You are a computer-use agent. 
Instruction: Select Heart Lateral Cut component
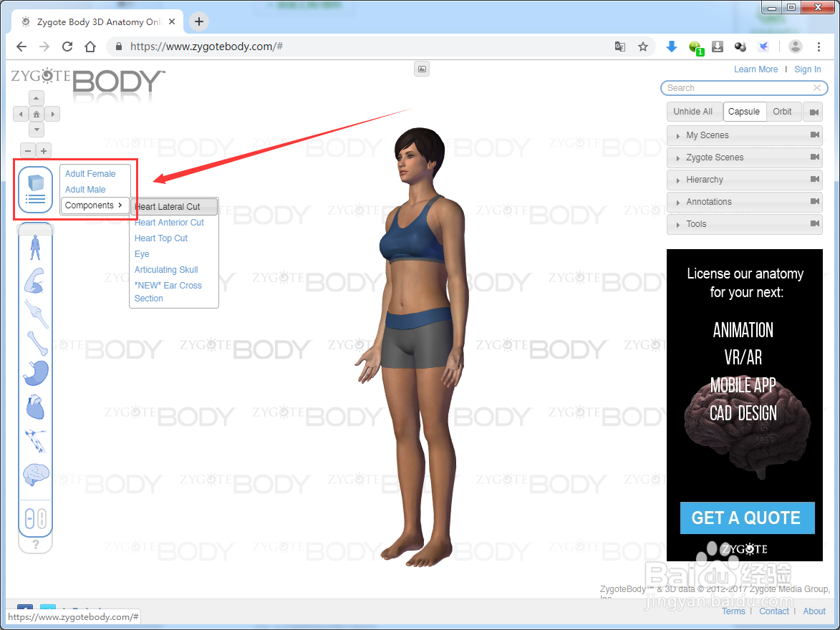tap(173, 207)
